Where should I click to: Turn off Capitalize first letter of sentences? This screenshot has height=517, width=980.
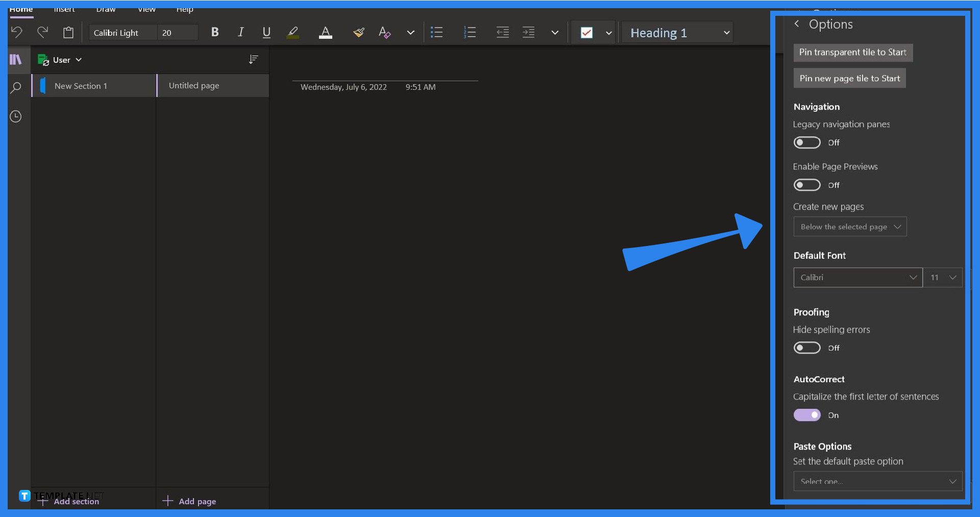click(x=806, y=415)
